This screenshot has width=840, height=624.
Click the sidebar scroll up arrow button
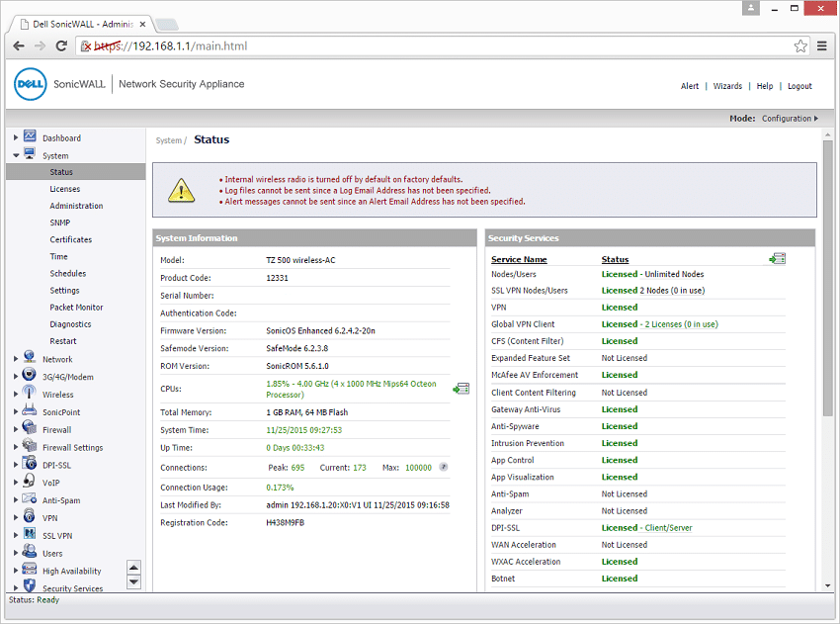(x=134, y=568)
